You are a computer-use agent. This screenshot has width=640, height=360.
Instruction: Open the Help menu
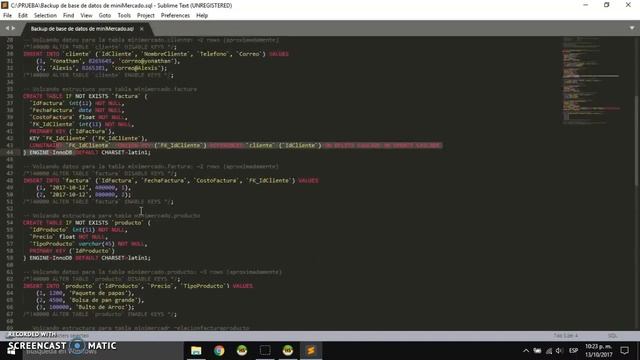202,16
